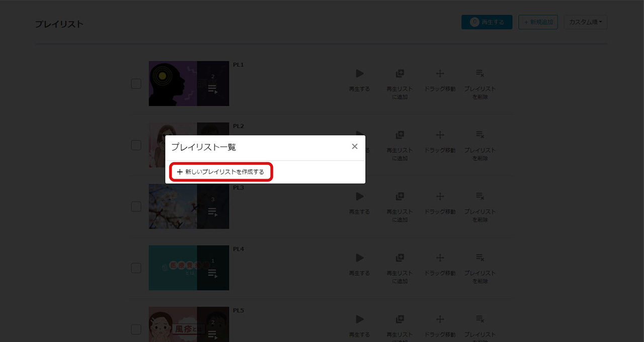Click the プレイリスト page heading
The height and width of the screenshot is (342, 644).
59,24
